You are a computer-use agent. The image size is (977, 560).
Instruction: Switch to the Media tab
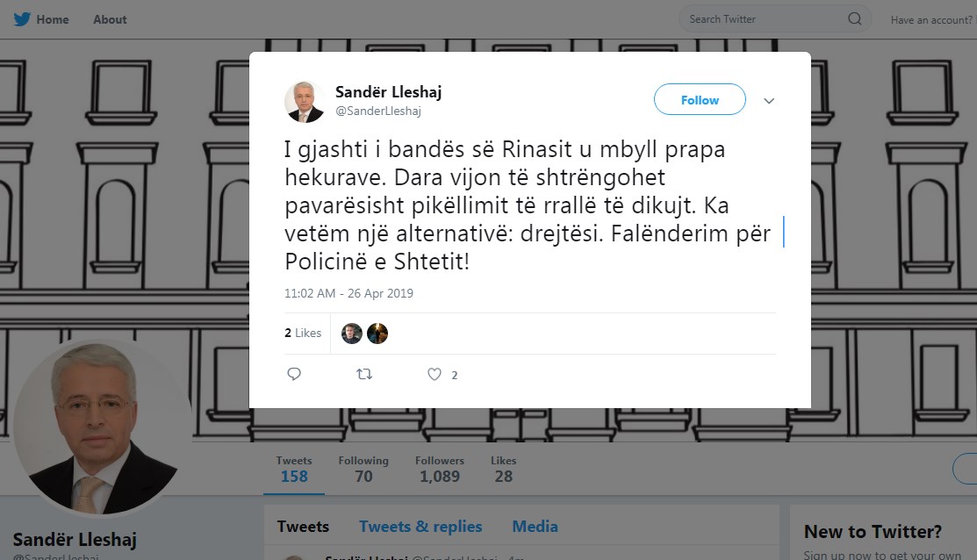(535, 527)
